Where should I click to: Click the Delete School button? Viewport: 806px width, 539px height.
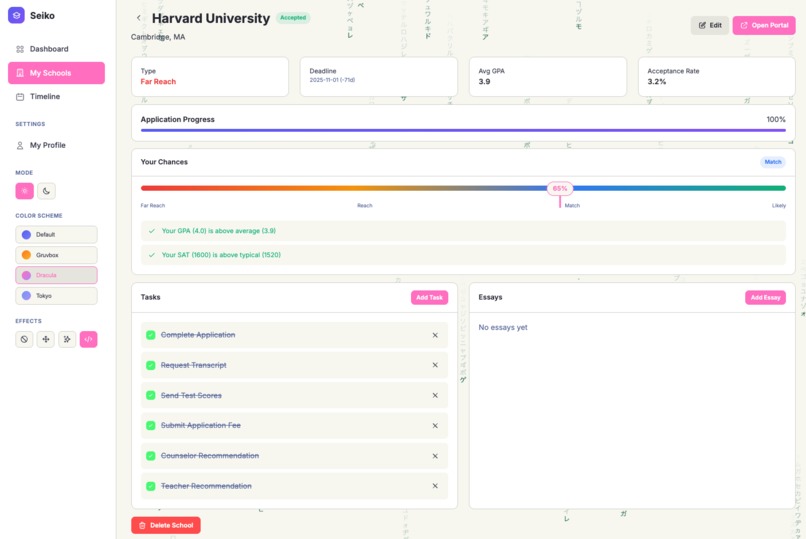(x=166, y=525)
